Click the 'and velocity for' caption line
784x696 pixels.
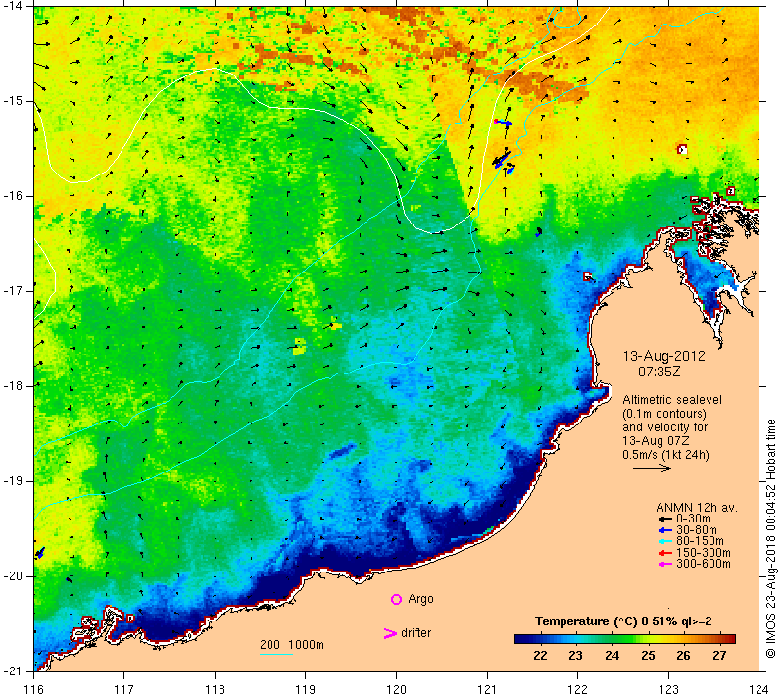[665, 427]
